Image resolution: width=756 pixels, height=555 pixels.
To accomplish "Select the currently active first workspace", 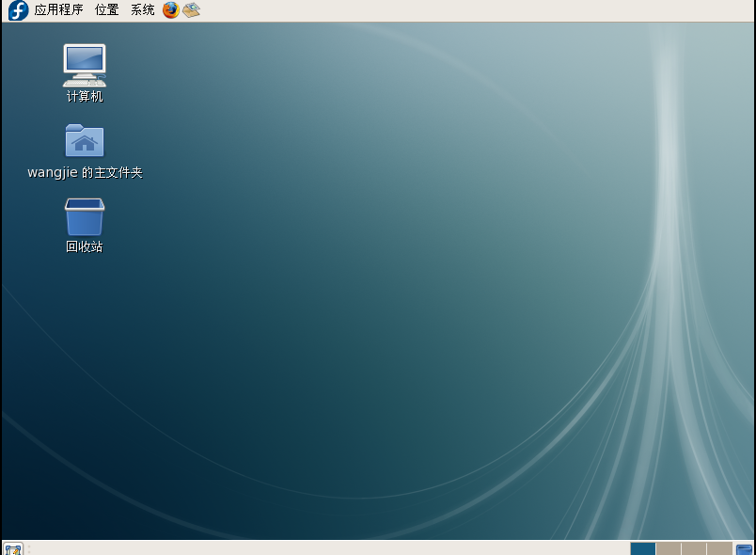I will pos(643,548).
